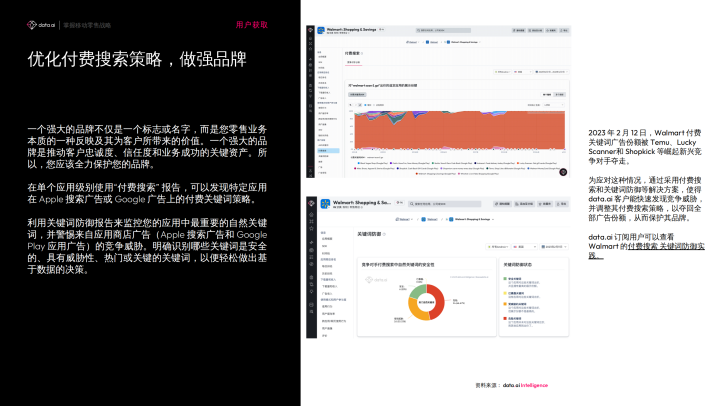This screenshot has height=406, width=710.
Task: Click the red segment of the donut chart
Action: pos(438,301)
